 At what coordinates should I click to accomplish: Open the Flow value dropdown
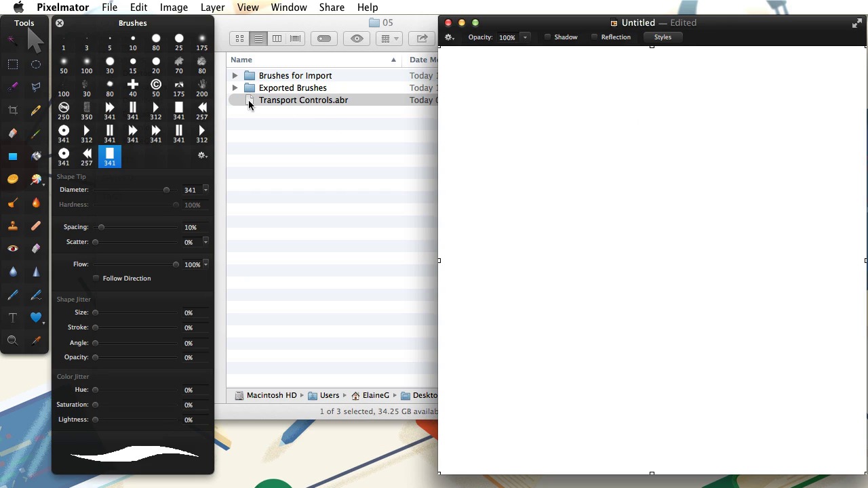pyautogui.click(x=205, y=264)
